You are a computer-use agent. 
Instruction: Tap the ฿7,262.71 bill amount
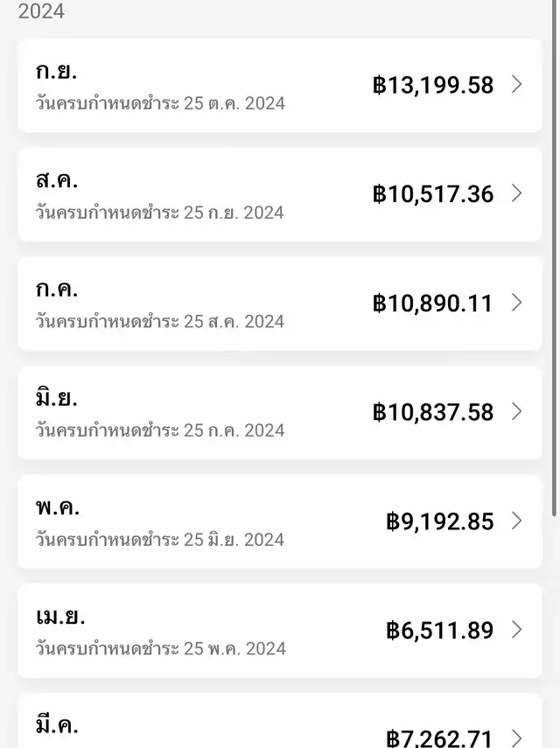pos(439,738)
